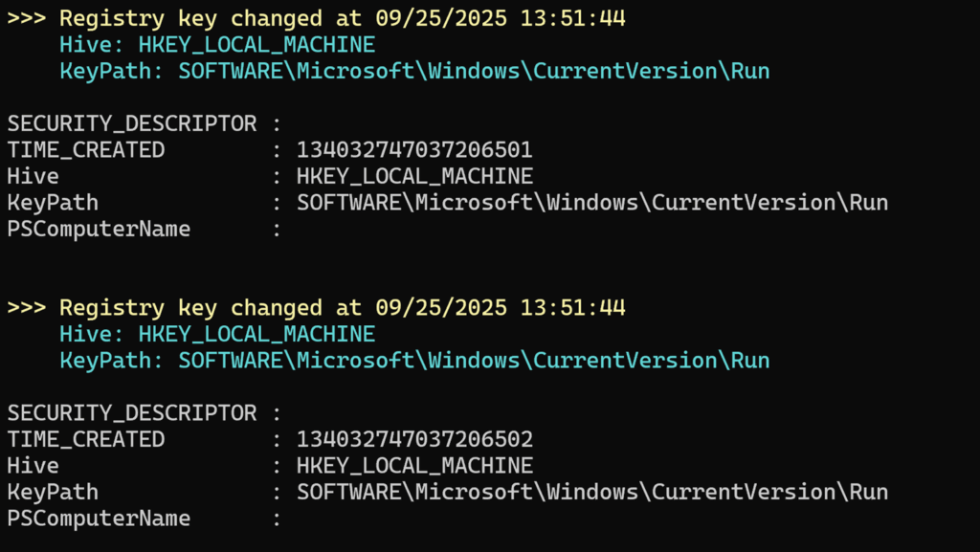980x552 pixels.
Task: Click the first white KeyPath property's SOFTWARE path value
Action: click(591, 203)
